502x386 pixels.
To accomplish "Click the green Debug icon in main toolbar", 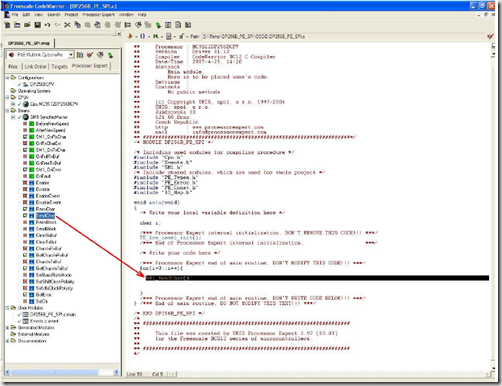I will coord(158,25).
